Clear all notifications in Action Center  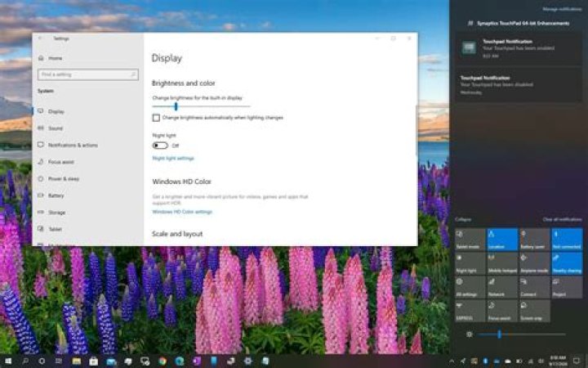coord(562,219)
